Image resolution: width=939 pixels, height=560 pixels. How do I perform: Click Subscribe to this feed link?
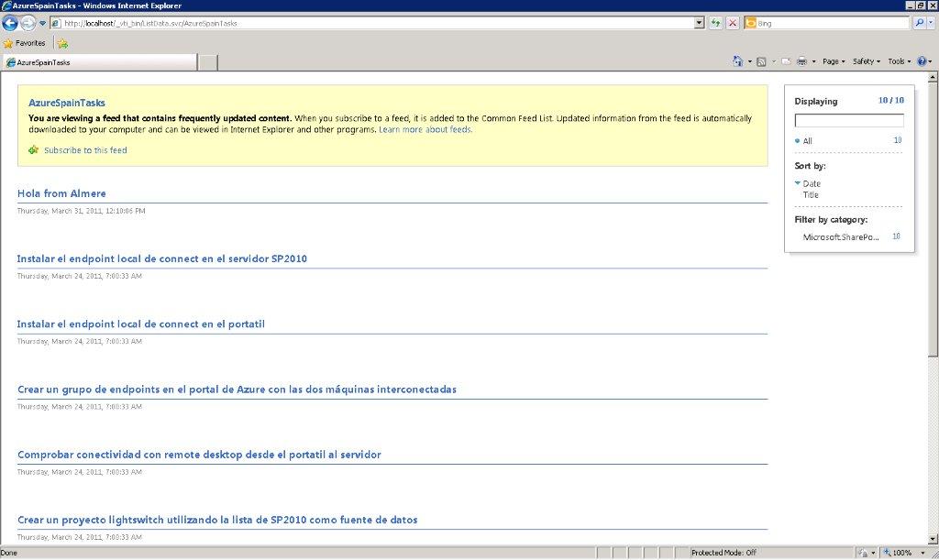[x=85, y=150]
